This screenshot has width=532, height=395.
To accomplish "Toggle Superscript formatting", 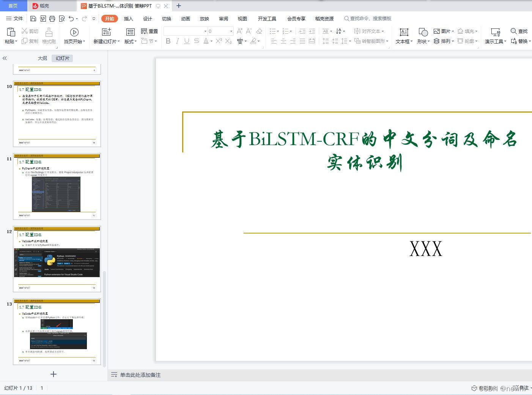I will tap(219, 41).
